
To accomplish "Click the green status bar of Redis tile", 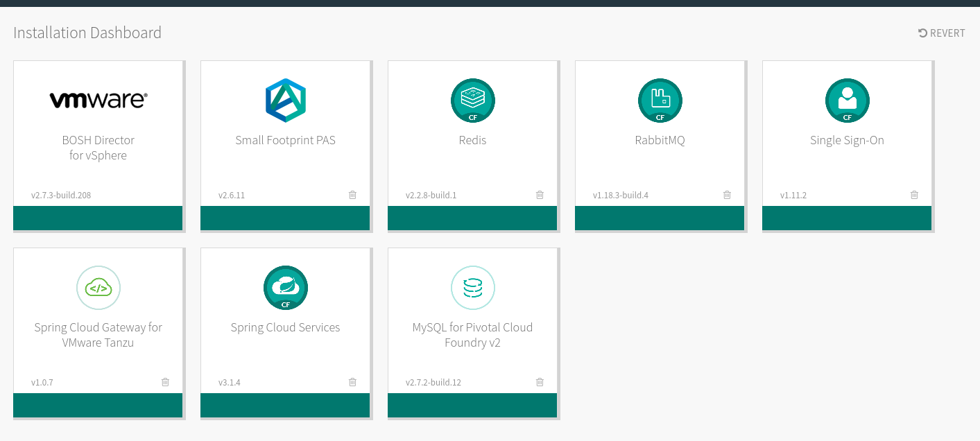I will pos(472,218).
